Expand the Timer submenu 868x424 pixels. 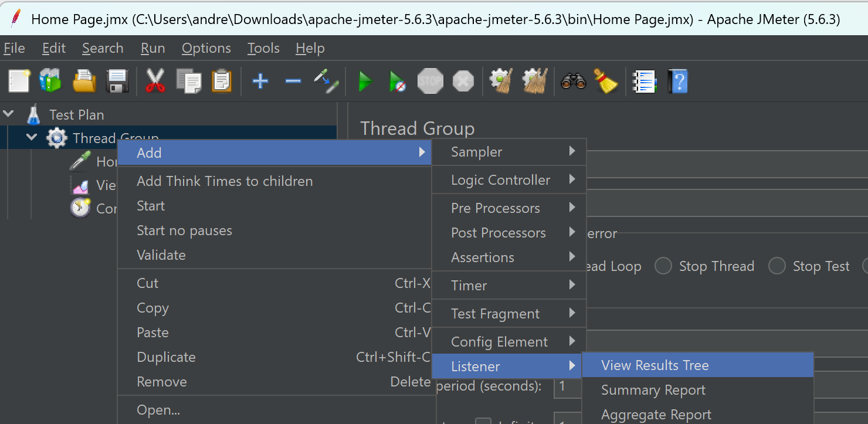coord(509,286)
